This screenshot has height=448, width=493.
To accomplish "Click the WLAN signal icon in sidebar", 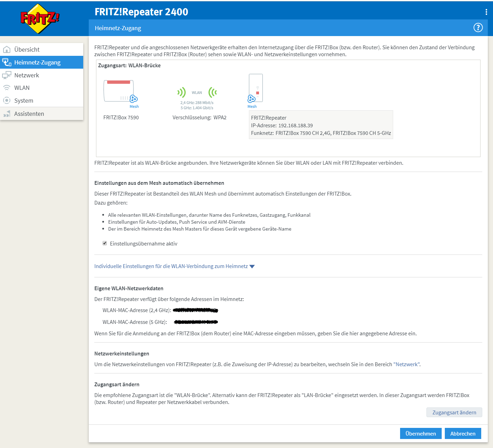I will tap(7, 88).
